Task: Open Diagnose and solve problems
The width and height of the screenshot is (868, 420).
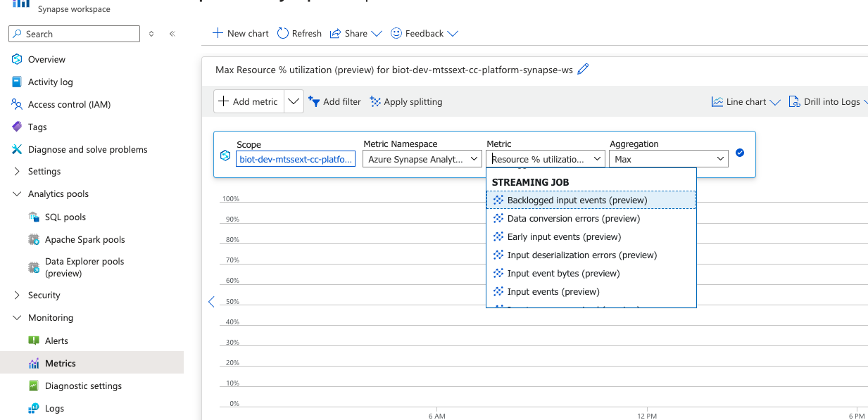Action: (87, 149)
